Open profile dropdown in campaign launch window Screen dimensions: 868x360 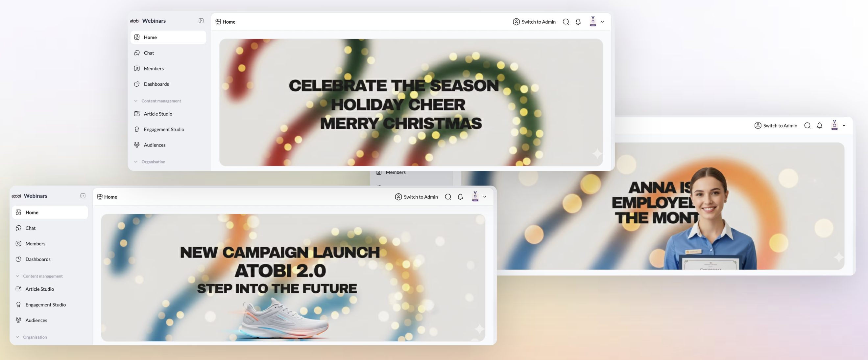(485, 197)
